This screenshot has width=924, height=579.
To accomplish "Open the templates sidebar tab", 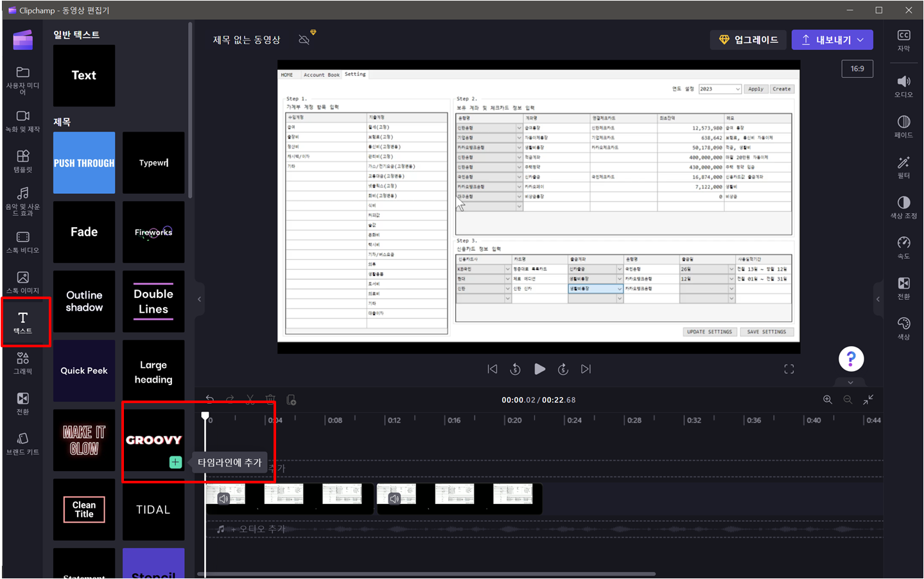I will (22, 161).
